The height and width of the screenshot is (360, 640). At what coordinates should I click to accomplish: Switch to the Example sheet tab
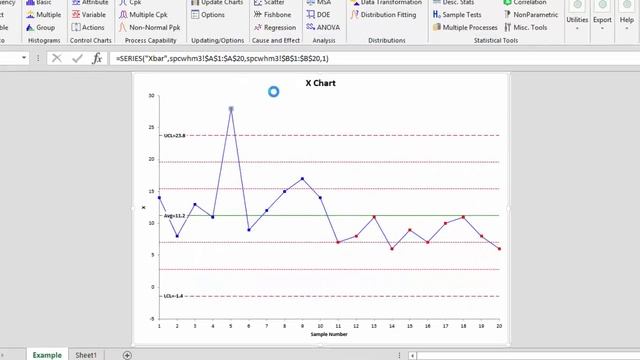[x=47, y=355]
